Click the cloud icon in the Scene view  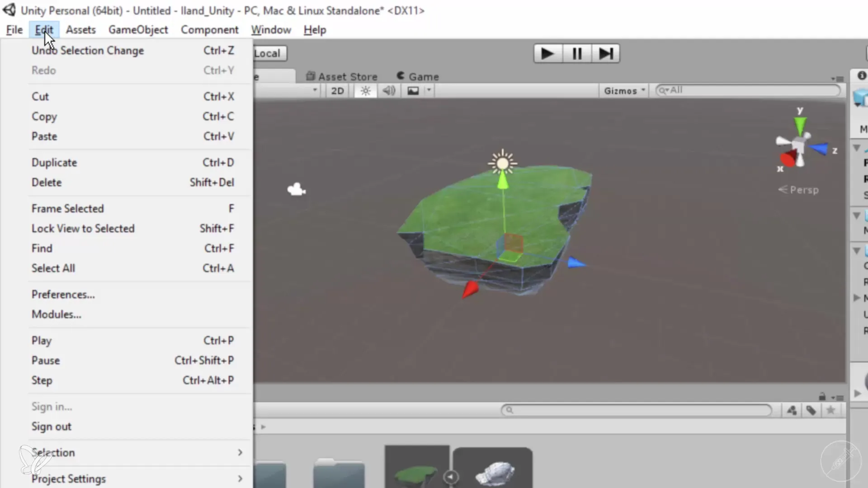(296, 189)
